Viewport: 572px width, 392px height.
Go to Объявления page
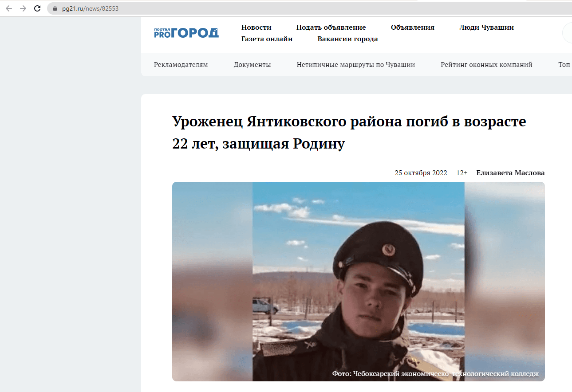pyautogui.click(x=413, y=27)
